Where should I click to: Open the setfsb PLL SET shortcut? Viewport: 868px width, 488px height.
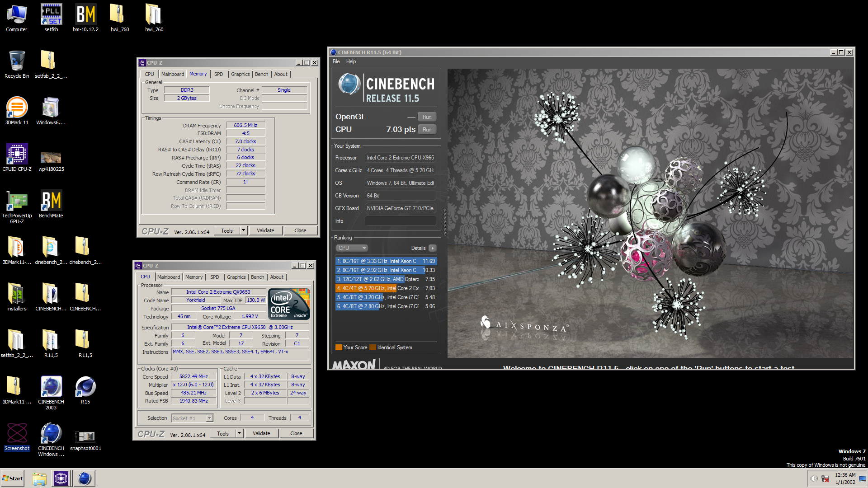[51, 18]
